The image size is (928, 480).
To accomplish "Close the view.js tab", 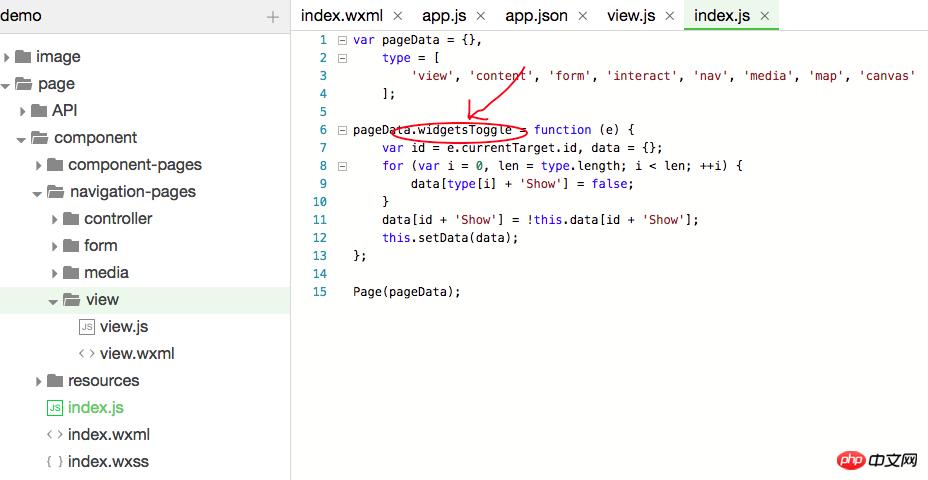I will pos(668,16).
